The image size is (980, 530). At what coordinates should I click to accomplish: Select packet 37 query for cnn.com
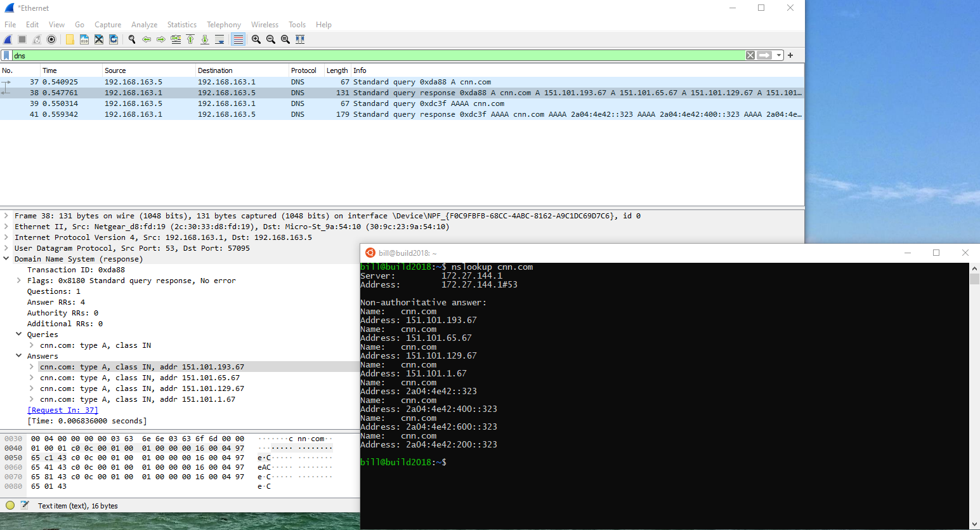pos(402,82)
